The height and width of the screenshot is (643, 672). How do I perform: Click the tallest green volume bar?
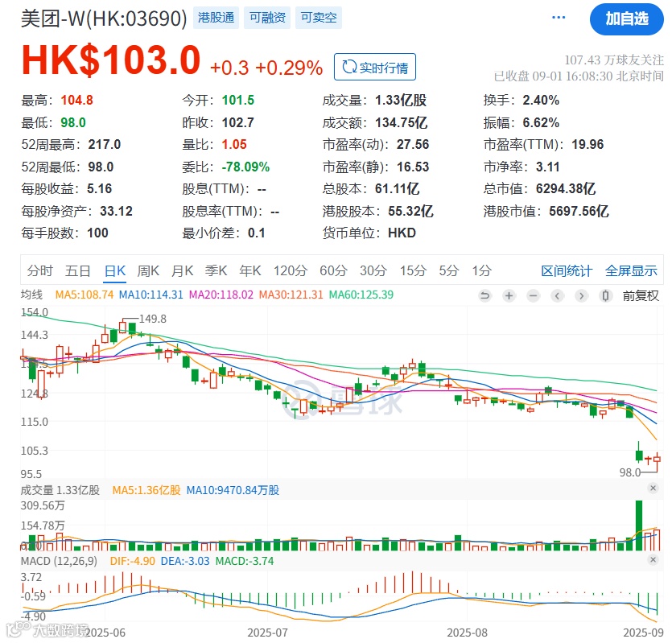tap(639, 526)
